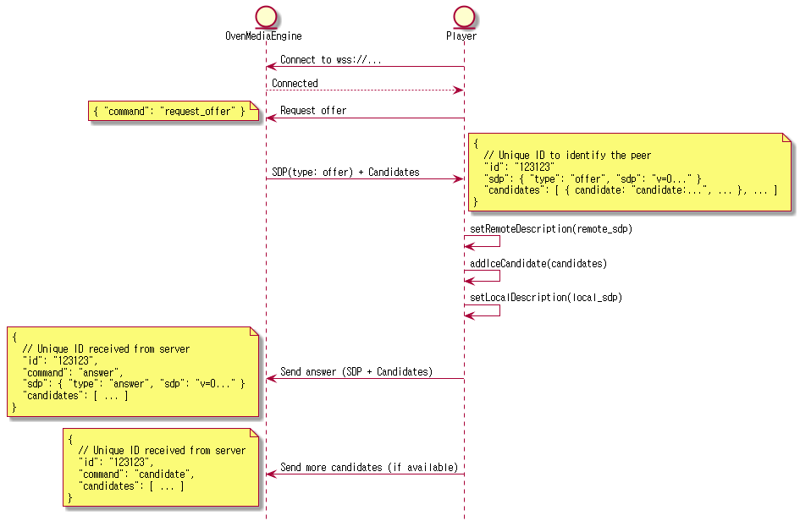Click the "command": "candidate" line in note

pos(136,474)
